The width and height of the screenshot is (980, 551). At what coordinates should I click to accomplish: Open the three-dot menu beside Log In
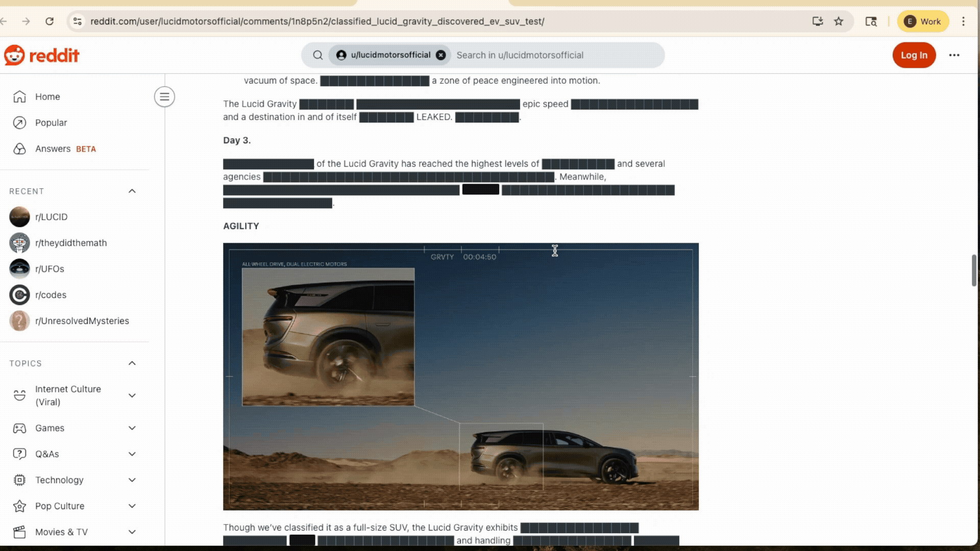954,55
